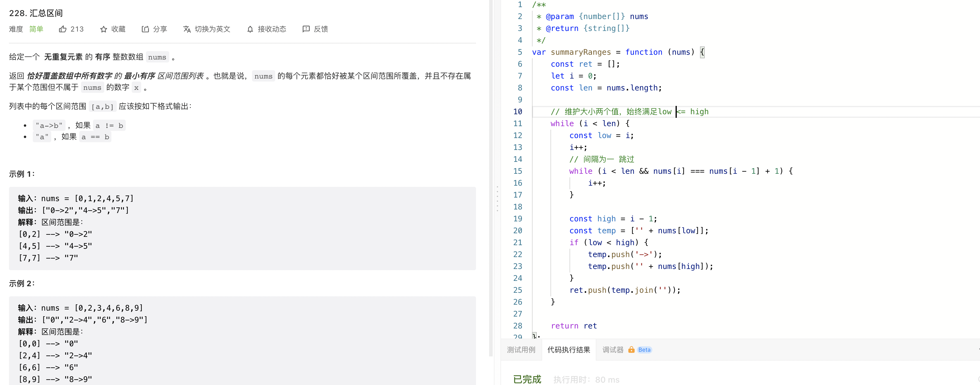980x385 pixels.
Task: Click the 执行用时: 80 ms text
Action: click(586, 380)
